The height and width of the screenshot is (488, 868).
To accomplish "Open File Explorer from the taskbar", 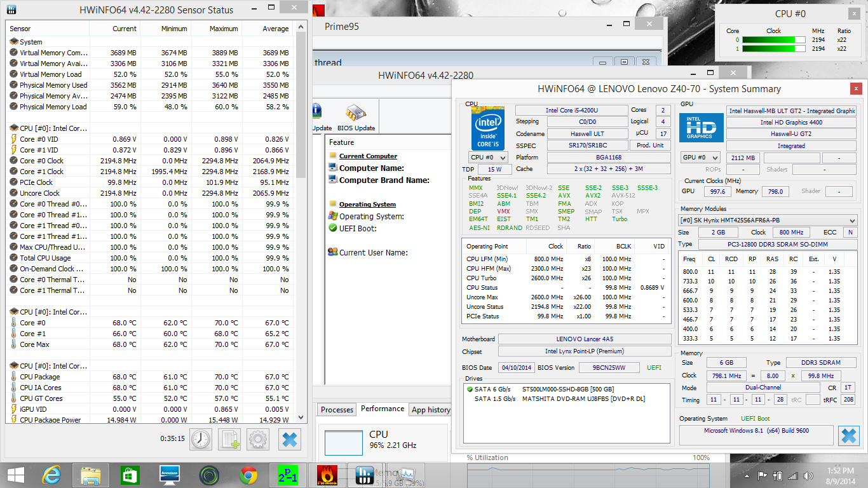I will pos(91,475).
